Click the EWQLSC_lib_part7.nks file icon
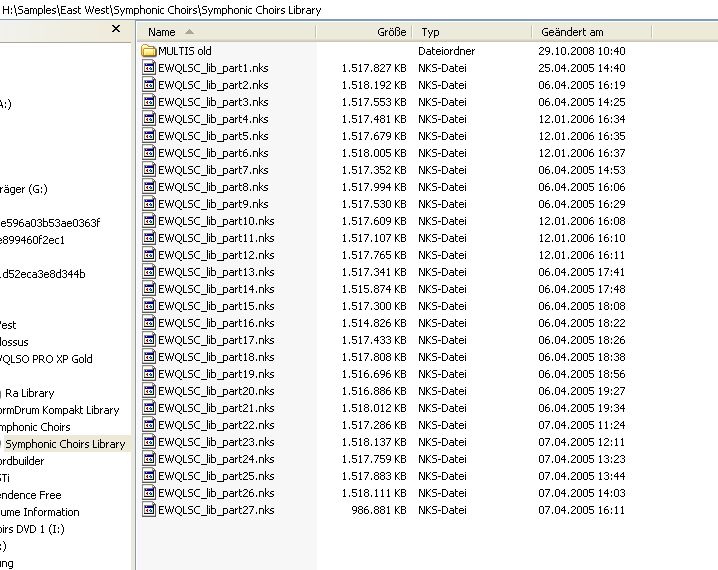The image size is (718, 570). point(149,170)
